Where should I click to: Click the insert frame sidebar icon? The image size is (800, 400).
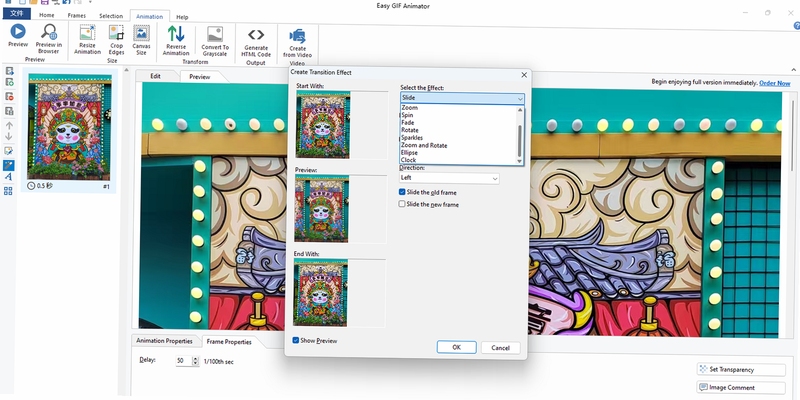point(9,71)
